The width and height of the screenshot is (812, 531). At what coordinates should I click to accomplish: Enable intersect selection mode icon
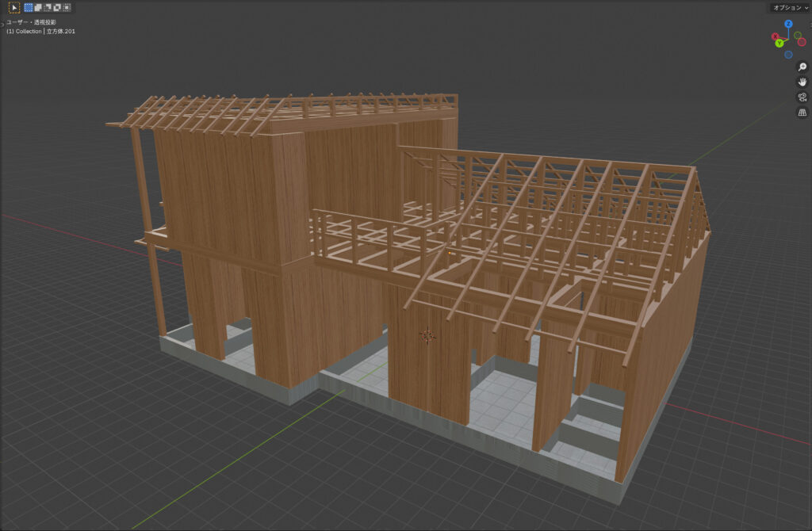tap(67, 7)
